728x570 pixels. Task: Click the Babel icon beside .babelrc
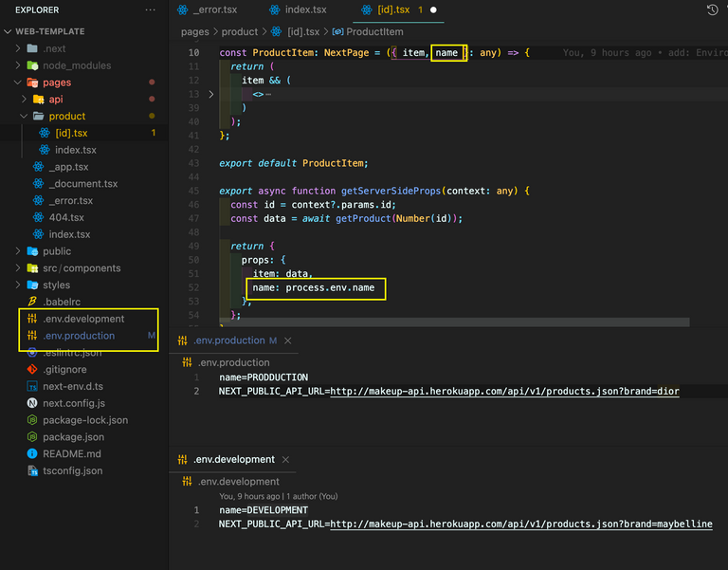click(x=32, y=302)
